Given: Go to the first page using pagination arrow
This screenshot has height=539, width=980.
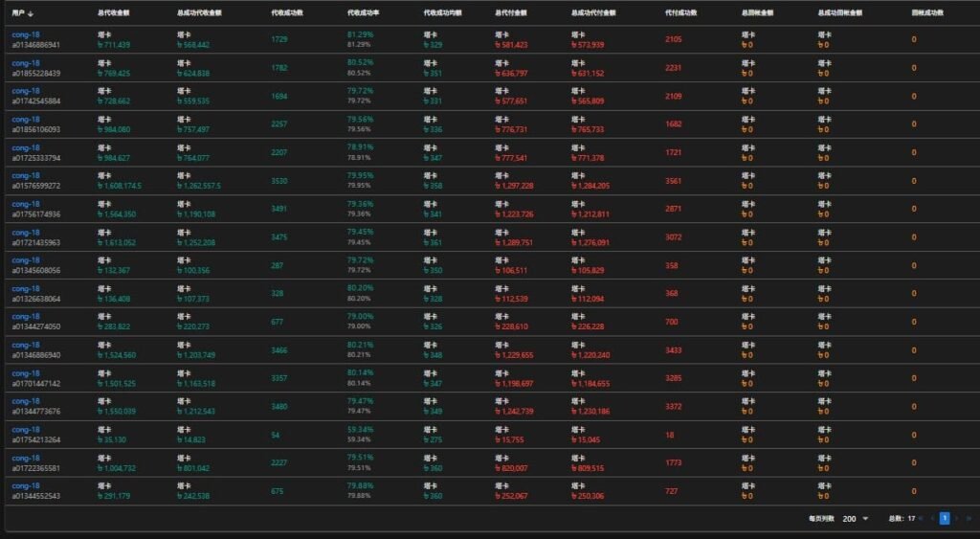Looking at the screenshot, I should 922,518.
